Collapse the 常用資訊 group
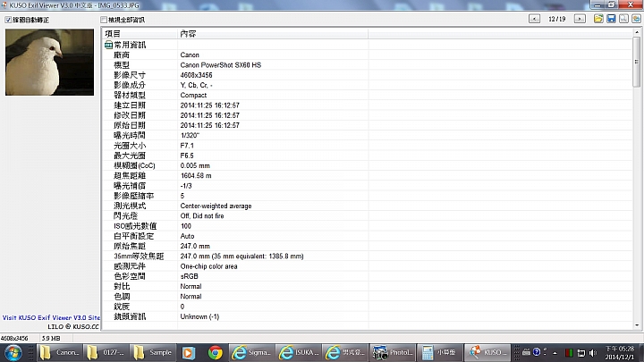The height and width of the screenshot is (362, 644). click(108, 45)
